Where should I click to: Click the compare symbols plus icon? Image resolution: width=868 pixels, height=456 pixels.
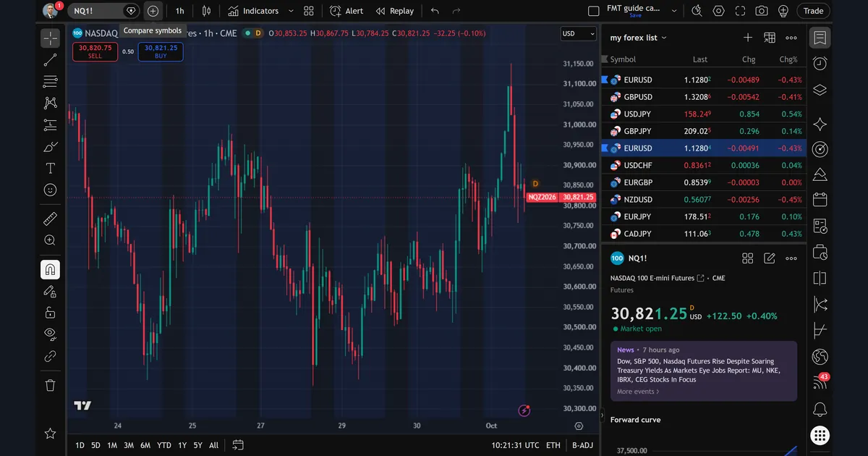[x=153, y=11]
